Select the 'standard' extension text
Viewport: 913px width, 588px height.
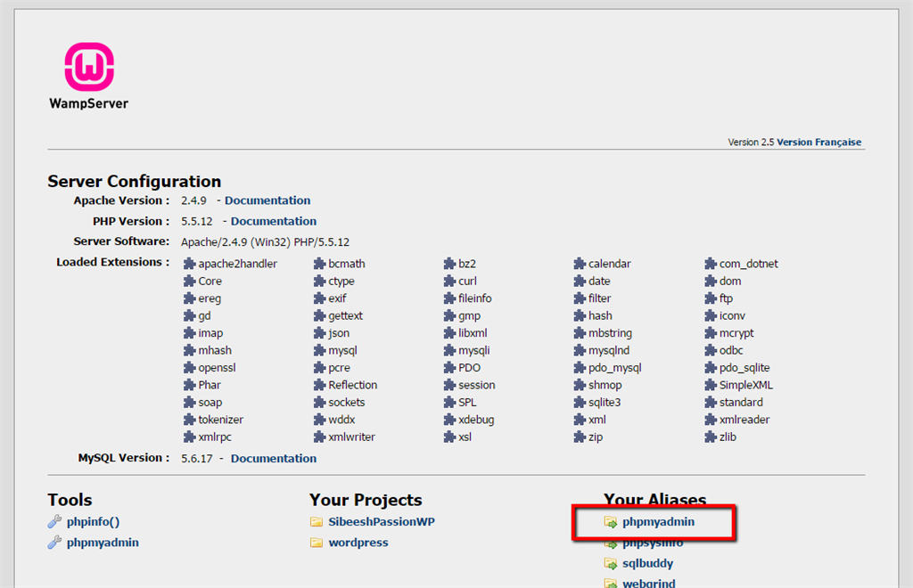(x=741, y=403)
